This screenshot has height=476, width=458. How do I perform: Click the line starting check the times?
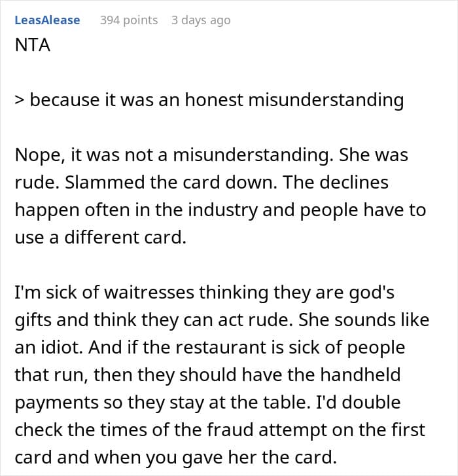pyautogui.click(x=220, y=430)
